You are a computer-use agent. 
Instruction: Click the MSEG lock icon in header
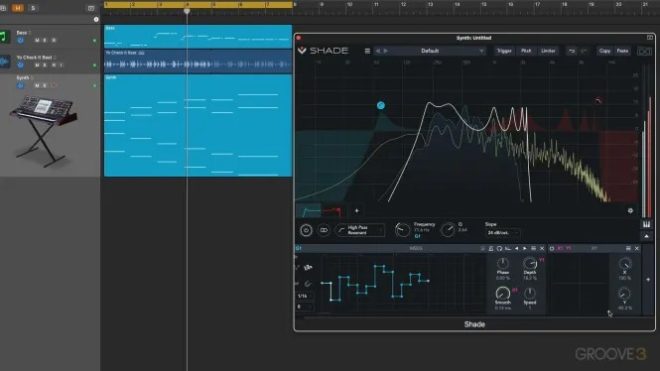pos(491,249)
